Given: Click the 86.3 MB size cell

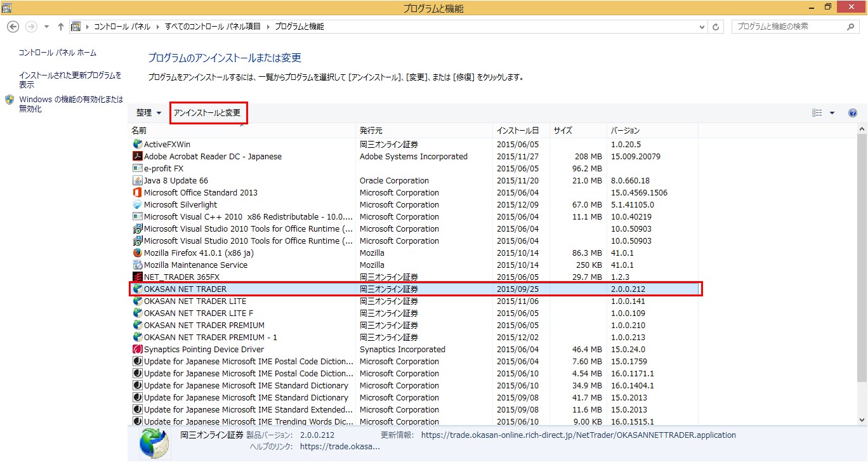Looking at the screenshot, I should click(x=587, y=253).
